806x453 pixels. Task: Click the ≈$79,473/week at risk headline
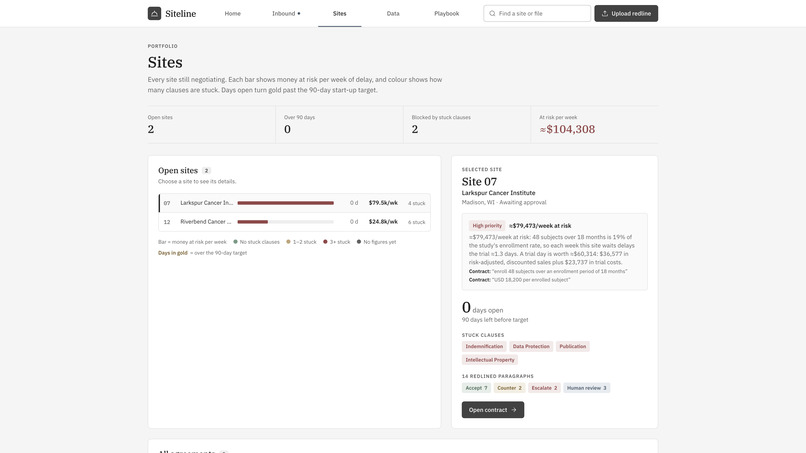[540, 226]
